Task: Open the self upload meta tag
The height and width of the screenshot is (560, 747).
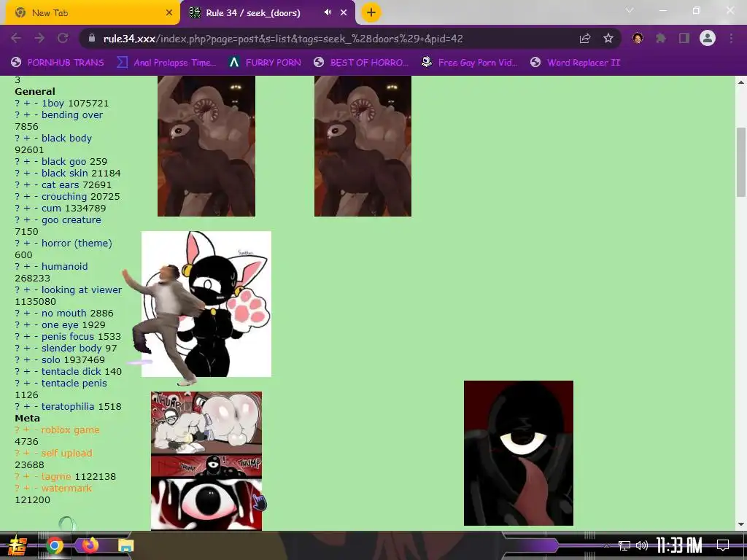Action: pos(67,454)
